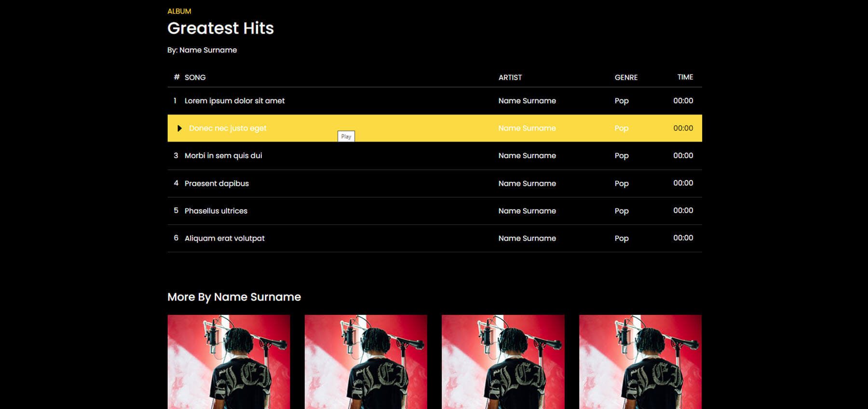
Task: Click the ARTIST column header
Action: pos(510,78)
